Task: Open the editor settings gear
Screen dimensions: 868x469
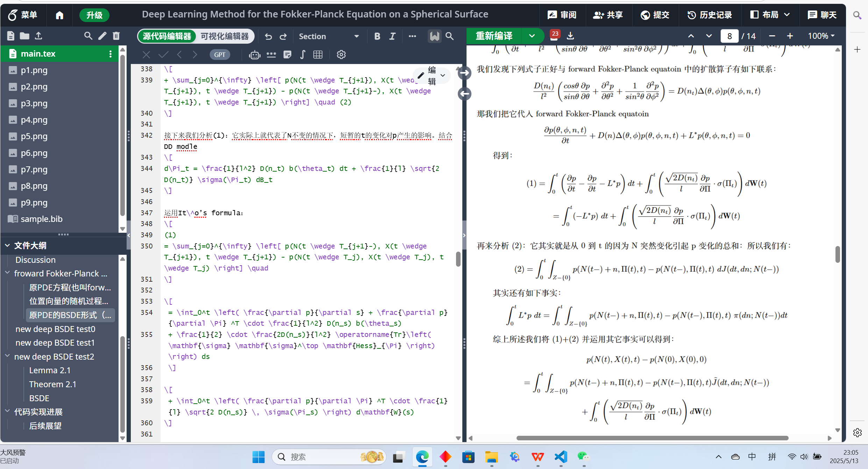Action: (341, 55)
